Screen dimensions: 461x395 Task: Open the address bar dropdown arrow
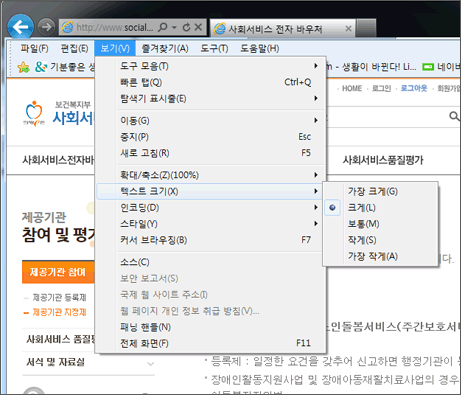(174, 27)
